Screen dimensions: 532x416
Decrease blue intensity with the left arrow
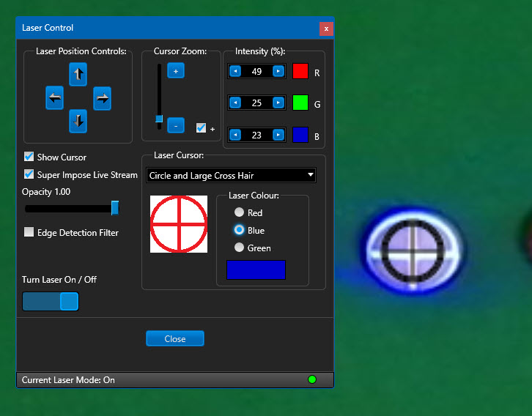pos(235,135)
